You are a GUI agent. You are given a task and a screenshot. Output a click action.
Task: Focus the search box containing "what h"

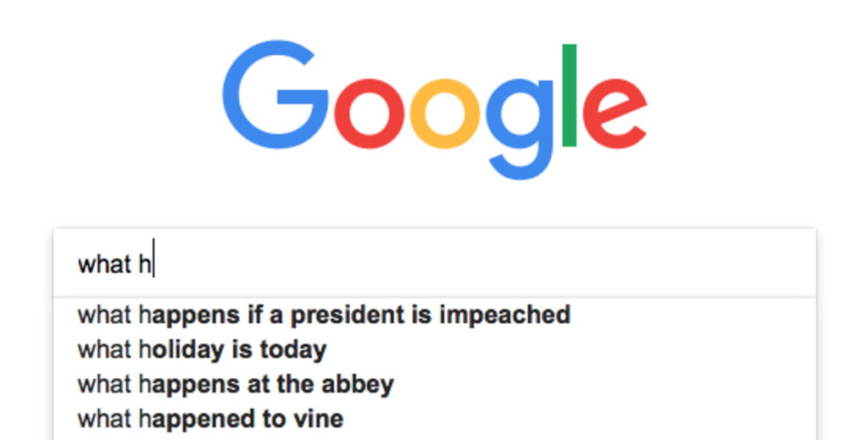(x=435, y=264)
